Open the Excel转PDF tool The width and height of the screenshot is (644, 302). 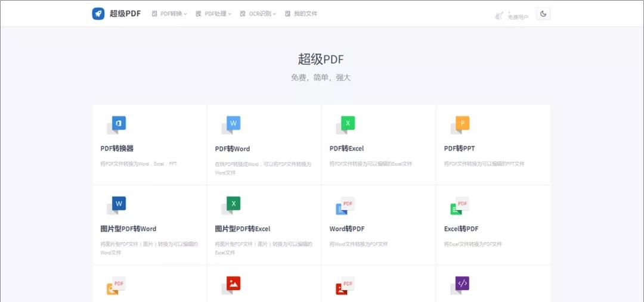tap(461, 229)
